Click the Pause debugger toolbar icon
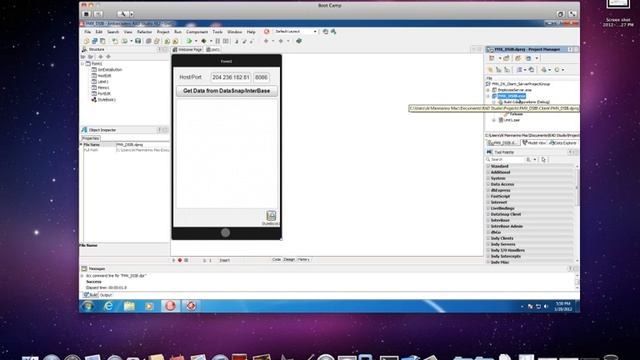Screen dimensions: 640x360 pyautogui.click(x=218, y=41)
